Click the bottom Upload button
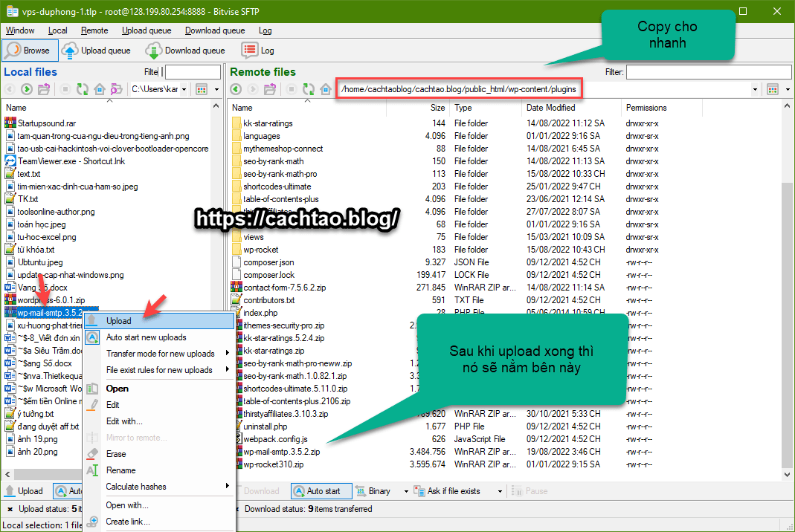Viewport: 795px width, 532px height. click(25, 491)
